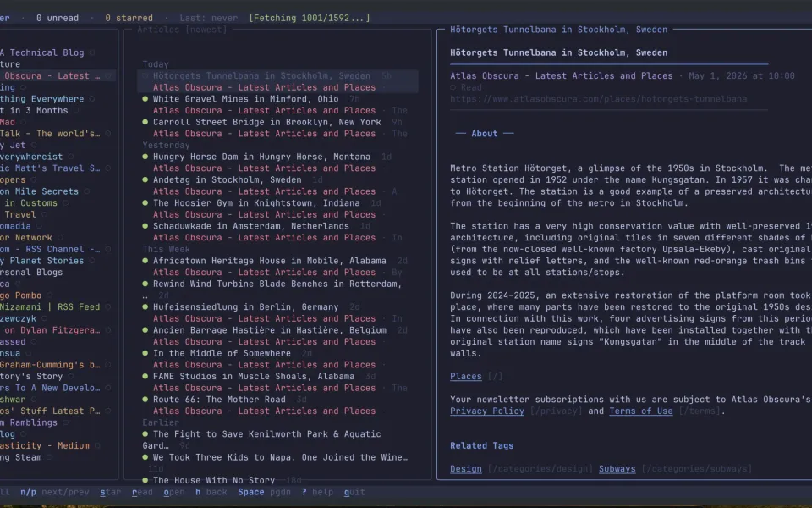Screen dimensions: 812x508
Task: Click the '? help' shortcut in footer
Action: click(x=317, y=492)
